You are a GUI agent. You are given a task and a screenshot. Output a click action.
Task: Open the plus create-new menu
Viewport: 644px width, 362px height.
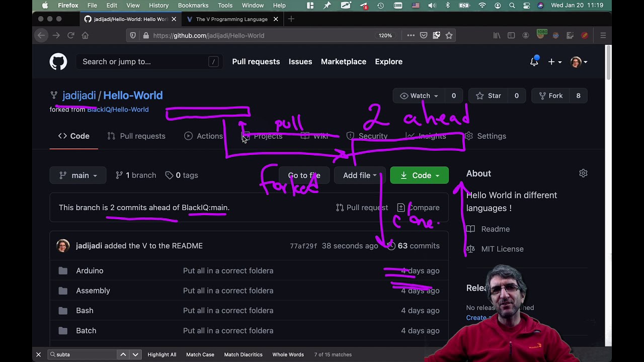click(x=554, y=62)
